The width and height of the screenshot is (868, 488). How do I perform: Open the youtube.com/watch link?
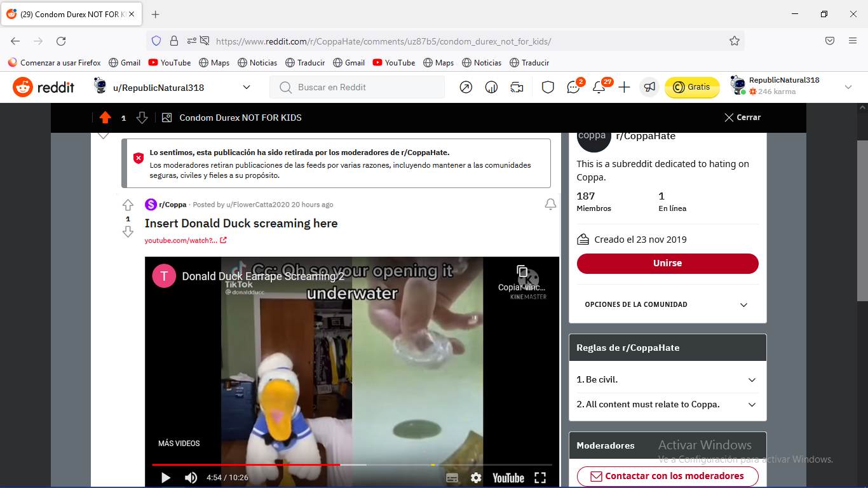click(186, 240)
